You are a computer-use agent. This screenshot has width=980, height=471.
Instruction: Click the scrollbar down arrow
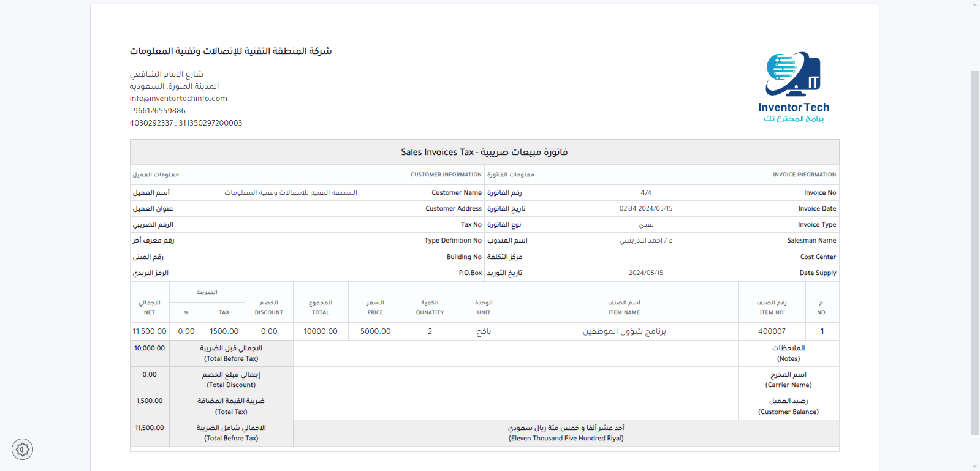coord(974,467)
